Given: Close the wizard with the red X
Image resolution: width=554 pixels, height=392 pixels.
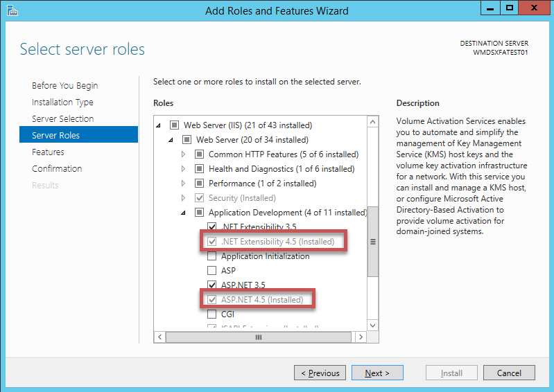Looking at the screenshot, I should 535,8.
